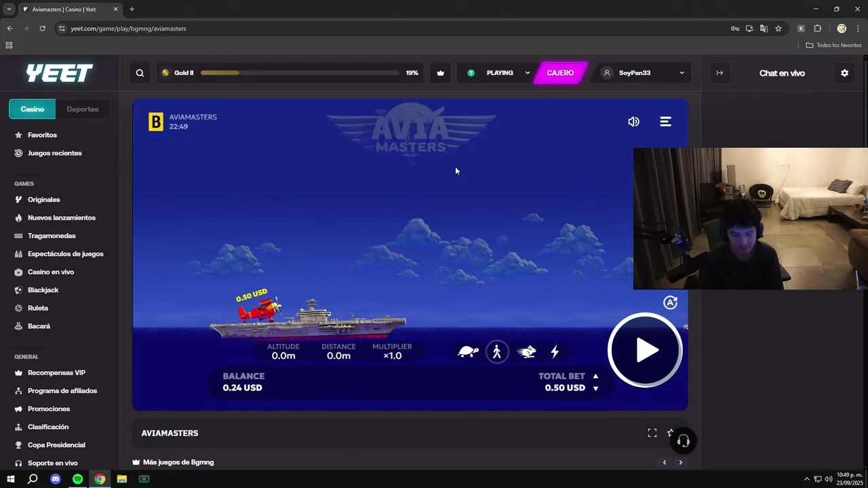868x488 pixels.
Task: Open Juegos recientes in sidebar
Action: pyautogui.click(x=54, y=153)
